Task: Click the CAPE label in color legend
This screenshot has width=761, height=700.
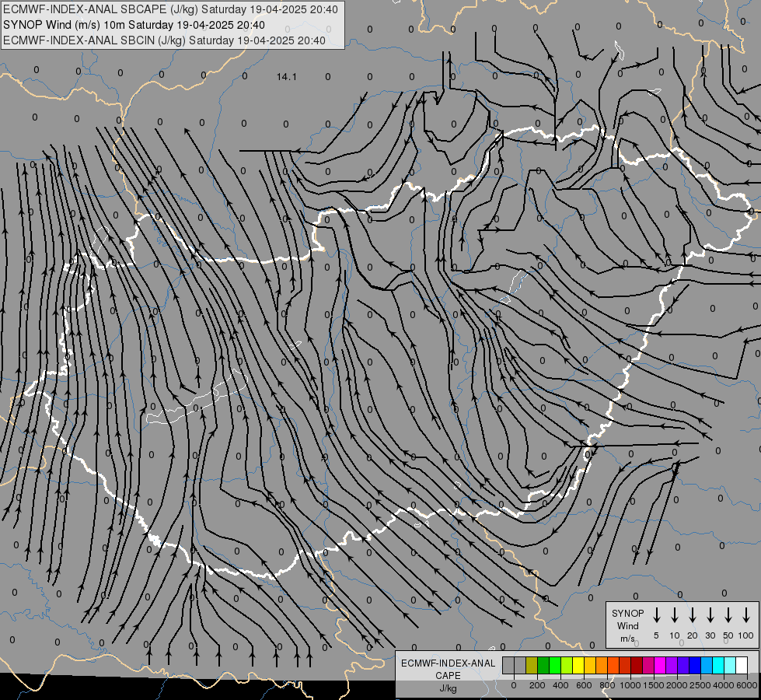Action: 448,676
